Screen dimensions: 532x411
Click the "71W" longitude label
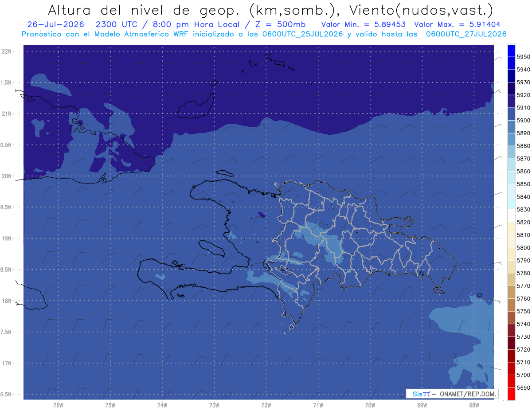tap(318, 405)
